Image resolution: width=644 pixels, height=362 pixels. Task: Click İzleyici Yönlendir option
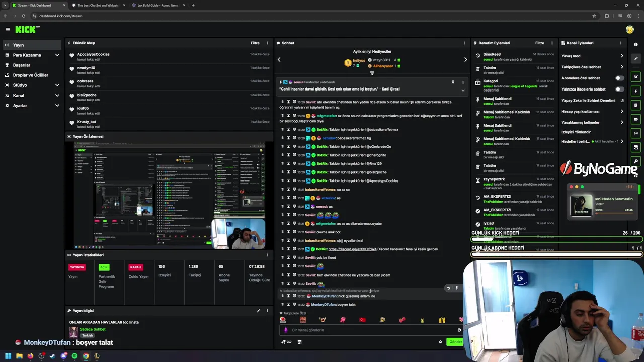click(x=576, y=132)
